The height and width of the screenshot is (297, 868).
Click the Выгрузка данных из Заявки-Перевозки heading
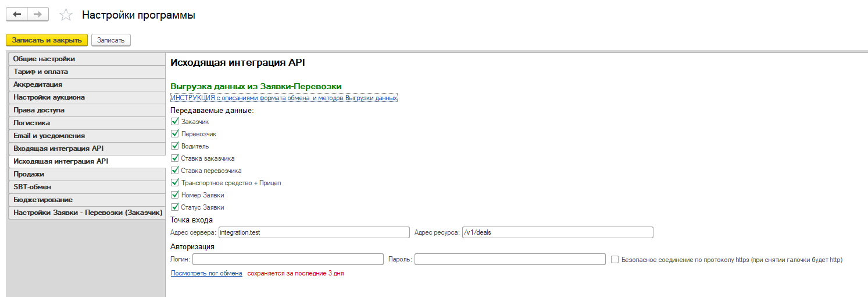point(256,86)
